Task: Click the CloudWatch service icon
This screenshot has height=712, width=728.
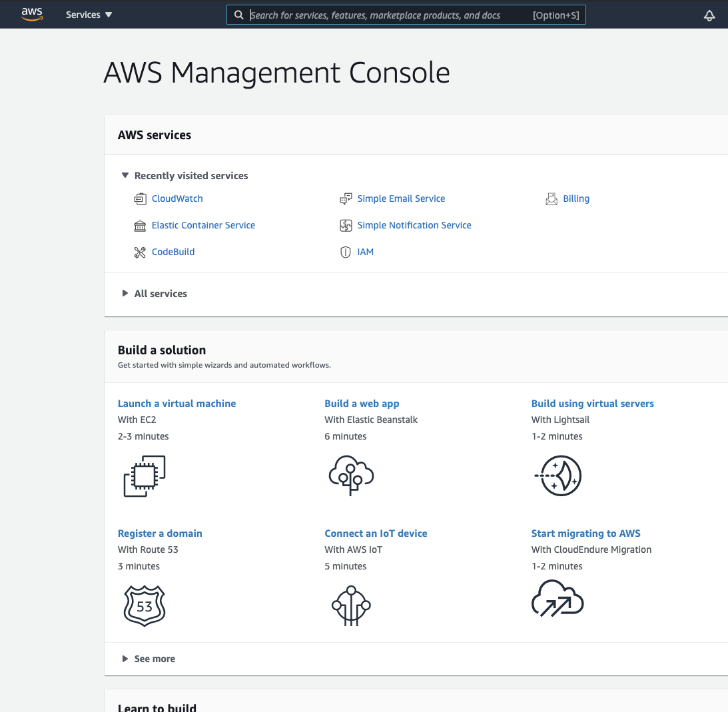Action: (140, 198)
